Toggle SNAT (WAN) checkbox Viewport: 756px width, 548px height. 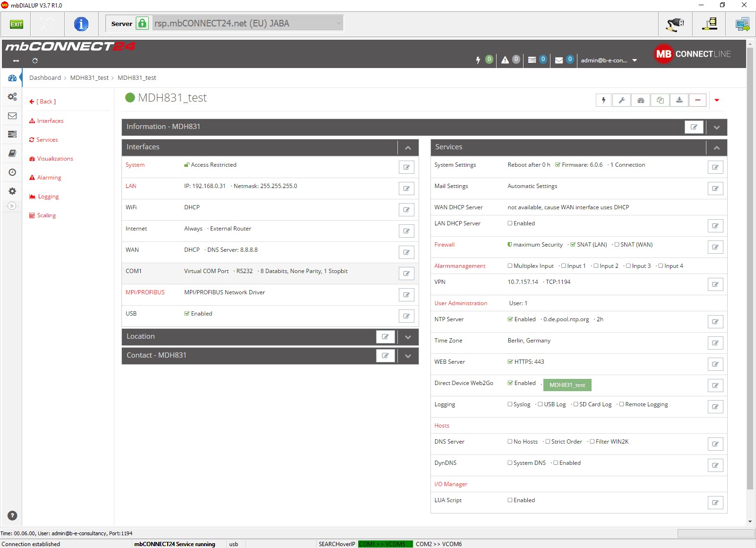click(617, 245)
